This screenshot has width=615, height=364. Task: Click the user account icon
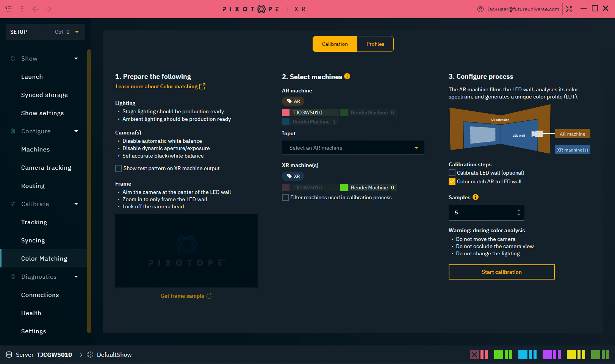tap(480, 9)
